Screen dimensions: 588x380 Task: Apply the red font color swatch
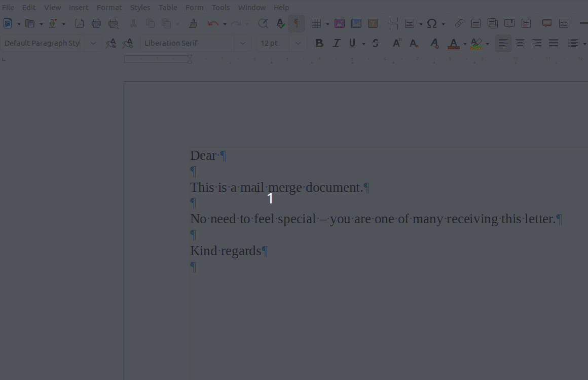453,44
